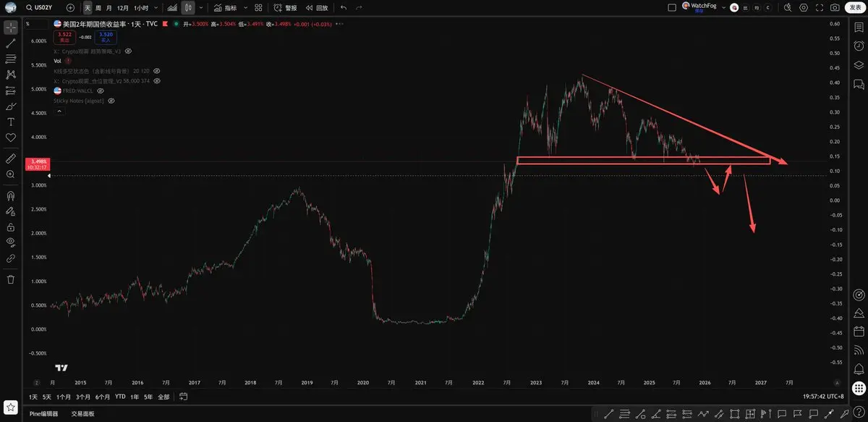Toggle visibility of Crypto观察_仓位管理_V2 indicator
The width and height of the screenshot is (868, 422).
156,80
